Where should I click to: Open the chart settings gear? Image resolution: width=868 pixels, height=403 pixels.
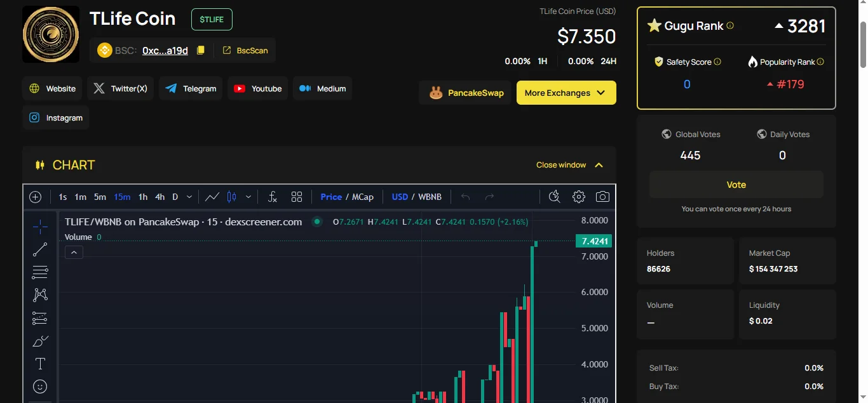(x=578, y=197)
